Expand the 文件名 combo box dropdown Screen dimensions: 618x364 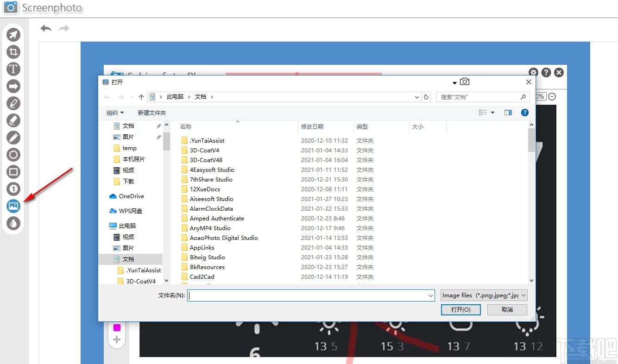[x=430, y=295]
